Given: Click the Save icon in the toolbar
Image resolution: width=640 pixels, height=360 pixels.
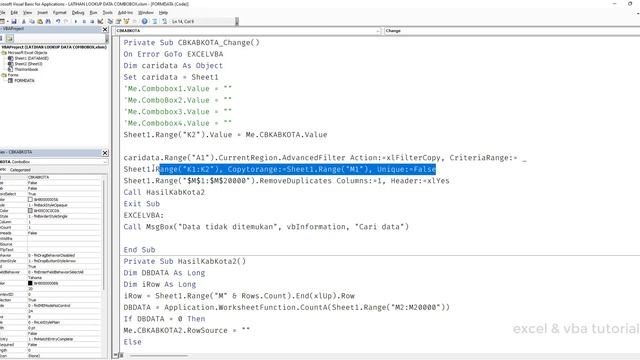Looking at the screenshot, I should (x=14, y=21).
